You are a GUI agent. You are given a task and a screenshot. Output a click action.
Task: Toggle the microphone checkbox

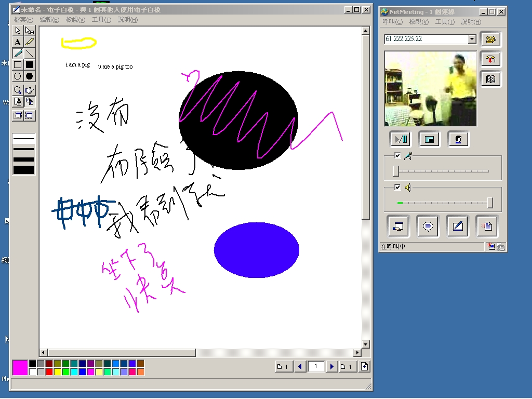pyautogui.click(x=397, y=156)
